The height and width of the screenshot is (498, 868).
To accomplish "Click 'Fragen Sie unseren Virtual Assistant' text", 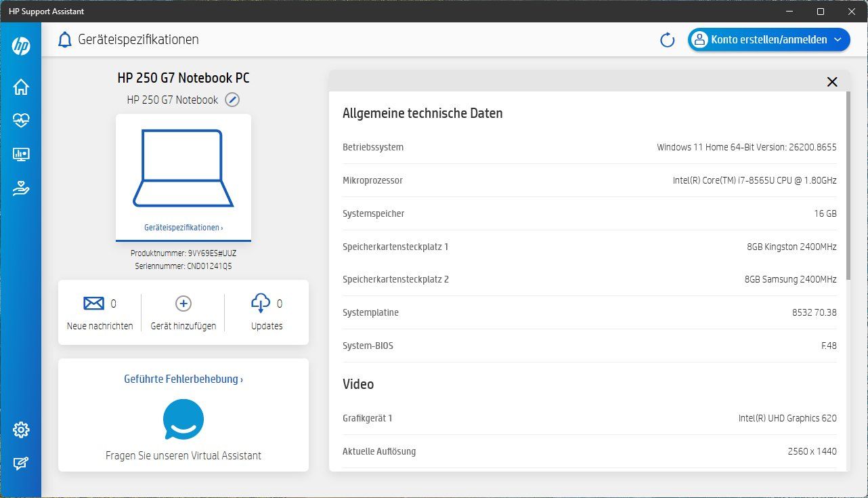I will coord(183,455).
